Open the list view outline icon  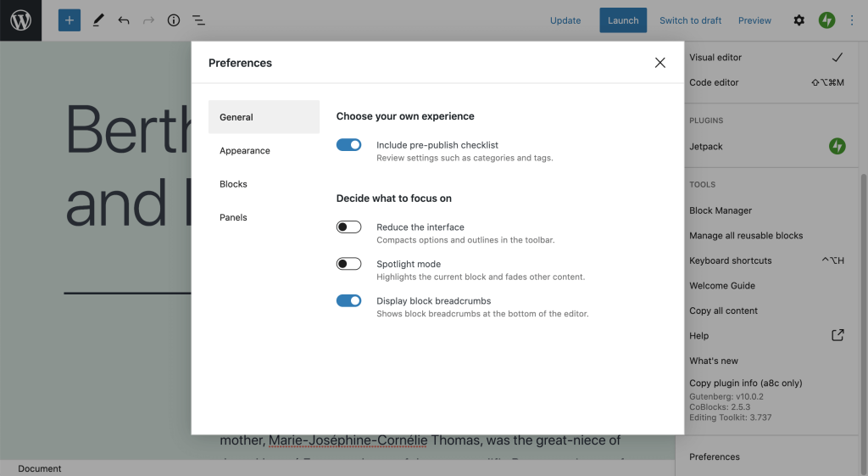tap(198, 20)
